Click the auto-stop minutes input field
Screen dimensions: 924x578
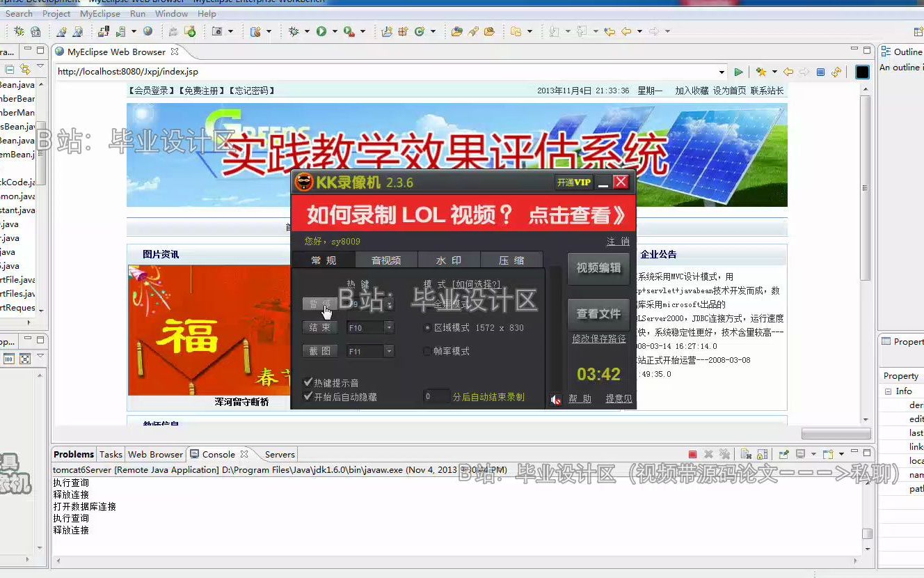tap(436, 396)
